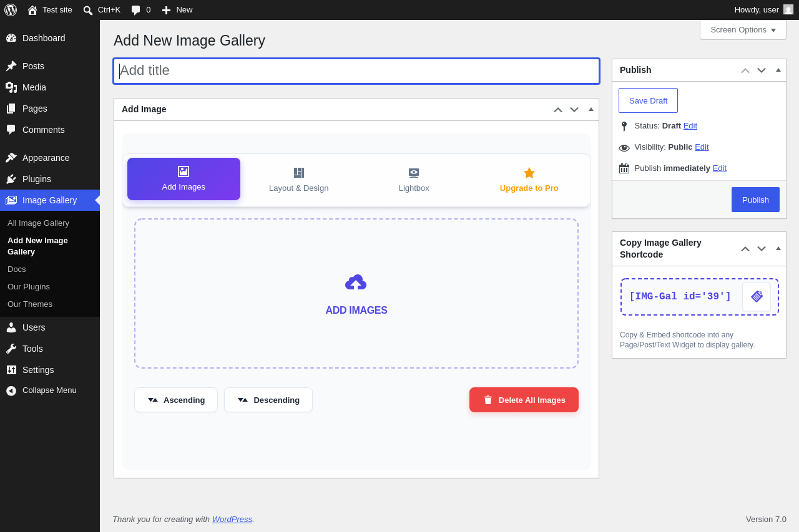The height and width of the screenshot is (532, 799).
Task: Open Users menu in sidebar
Action: pos(50,327)
